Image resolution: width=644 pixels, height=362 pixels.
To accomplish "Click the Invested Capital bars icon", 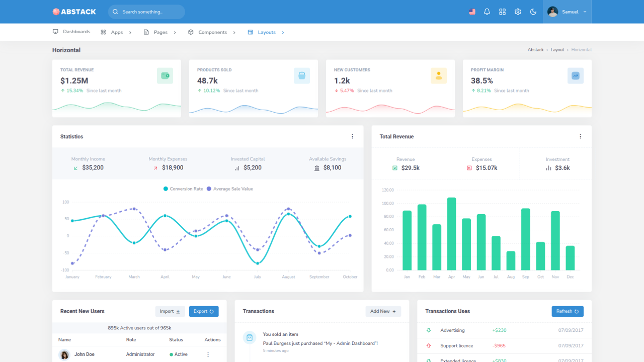I will pos(237,168).
